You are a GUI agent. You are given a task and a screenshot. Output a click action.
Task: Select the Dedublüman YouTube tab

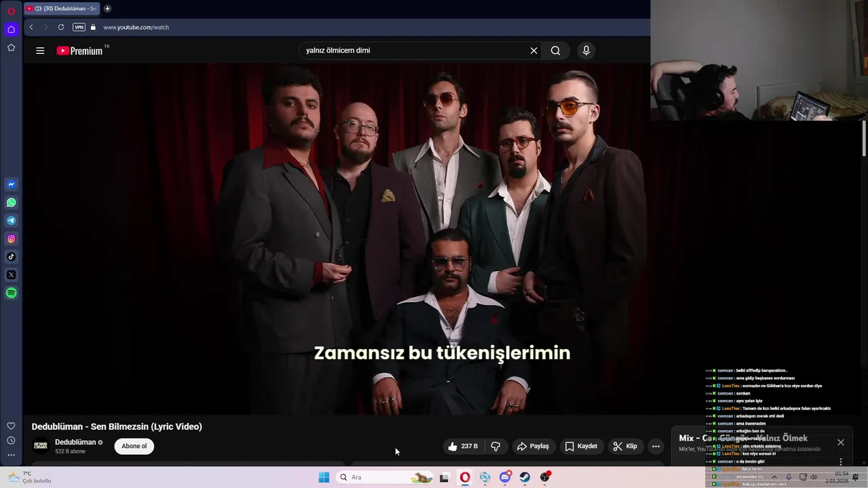(x=62, y=9)
